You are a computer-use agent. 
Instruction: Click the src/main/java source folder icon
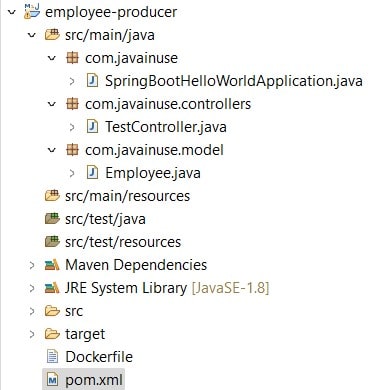[x=52, y=35]
